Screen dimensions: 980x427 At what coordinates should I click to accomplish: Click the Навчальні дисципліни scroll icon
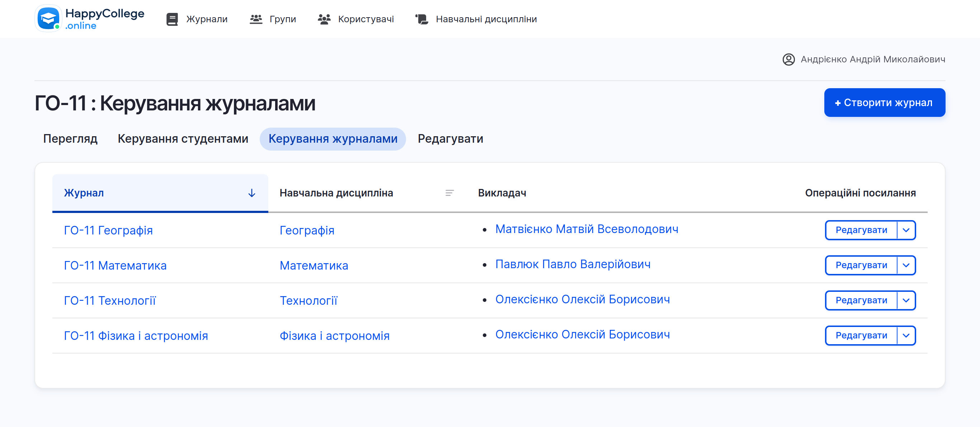[x=421, y=19]
